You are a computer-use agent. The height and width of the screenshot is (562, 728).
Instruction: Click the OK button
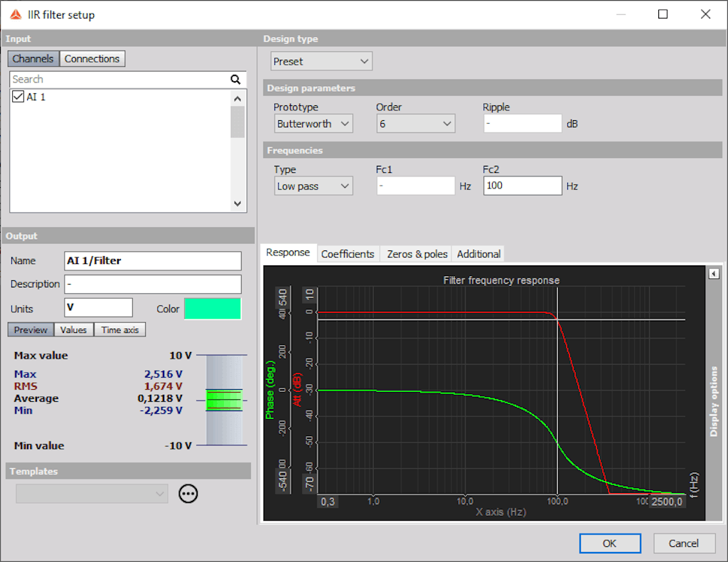(610, 544)
